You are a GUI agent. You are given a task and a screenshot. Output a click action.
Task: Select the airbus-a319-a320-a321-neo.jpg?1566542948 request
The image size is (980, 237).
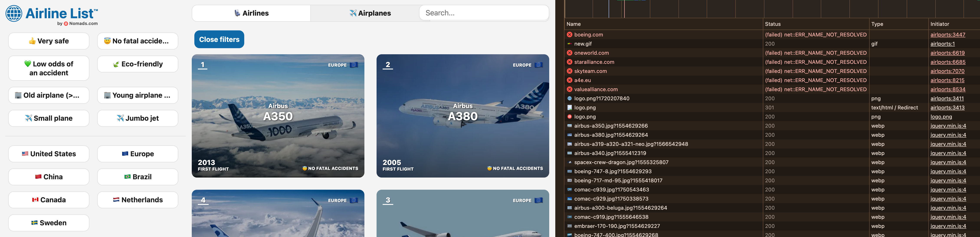(631, 144)
